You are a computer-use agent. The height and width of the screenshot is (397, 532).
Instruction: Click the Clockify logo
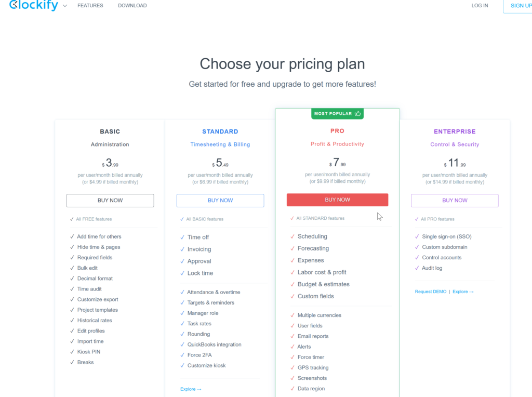[x=34, y=5]
